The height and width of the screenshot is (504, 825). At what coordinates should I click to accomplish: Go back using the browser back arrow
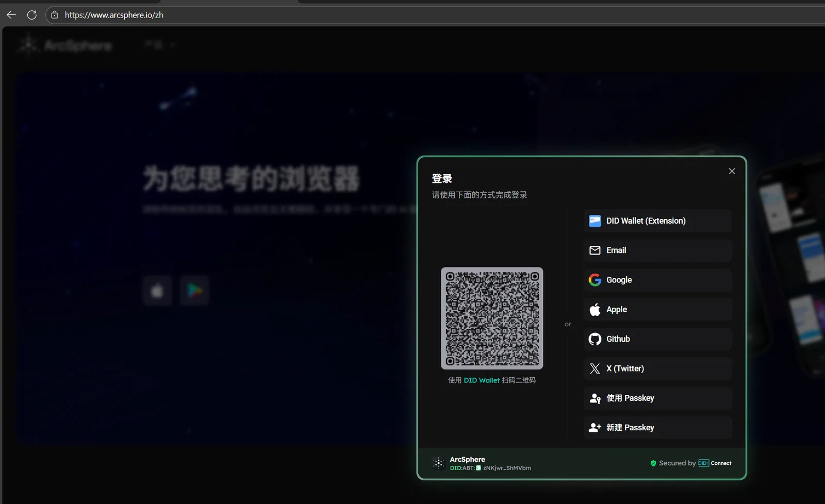tap(11, 15)
